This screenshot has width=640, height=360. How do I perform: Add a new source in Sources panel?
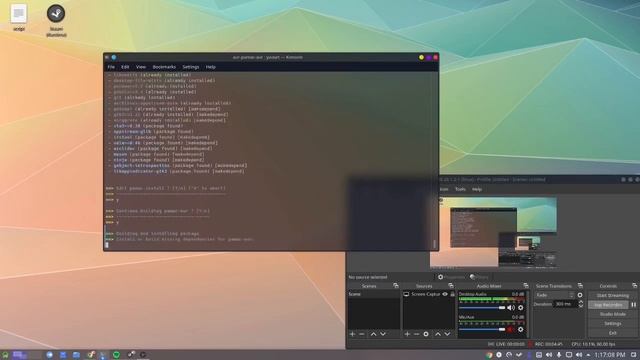[407, 334]
